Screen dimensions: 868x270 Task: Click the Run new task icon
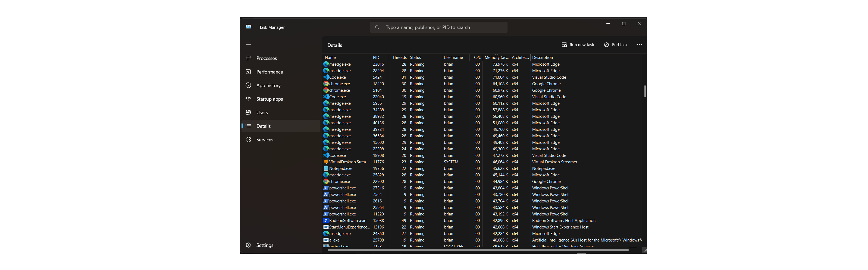pos(564,45)
